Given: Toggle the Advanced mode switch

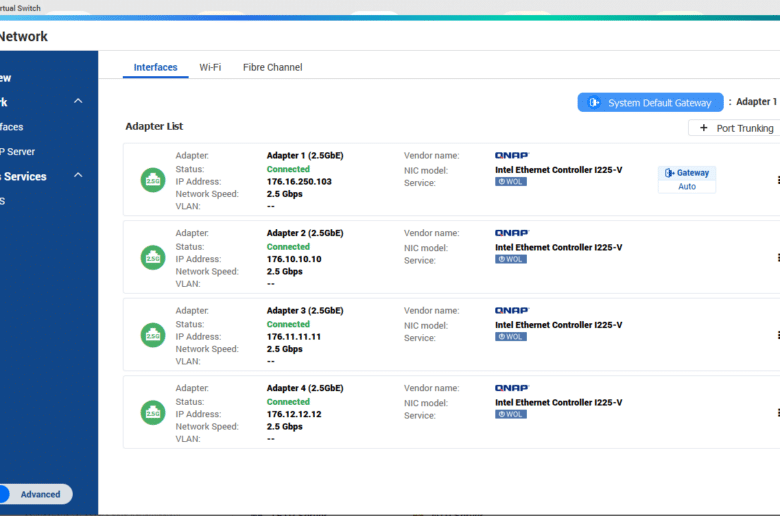Looking at the screenshot, I should pos(36,494).
